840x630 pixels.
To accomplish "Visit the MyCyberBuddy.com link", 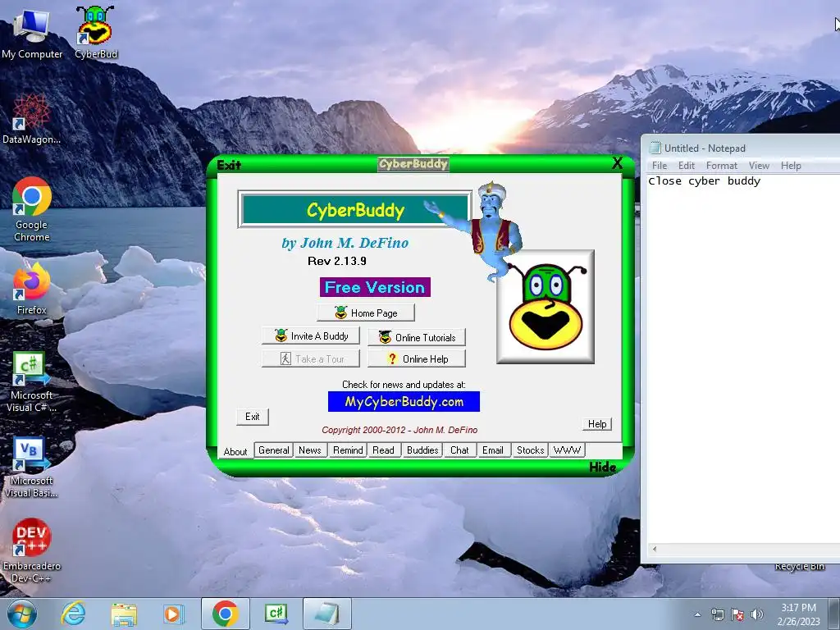I will pyautogui.click(x=404, y=402).
